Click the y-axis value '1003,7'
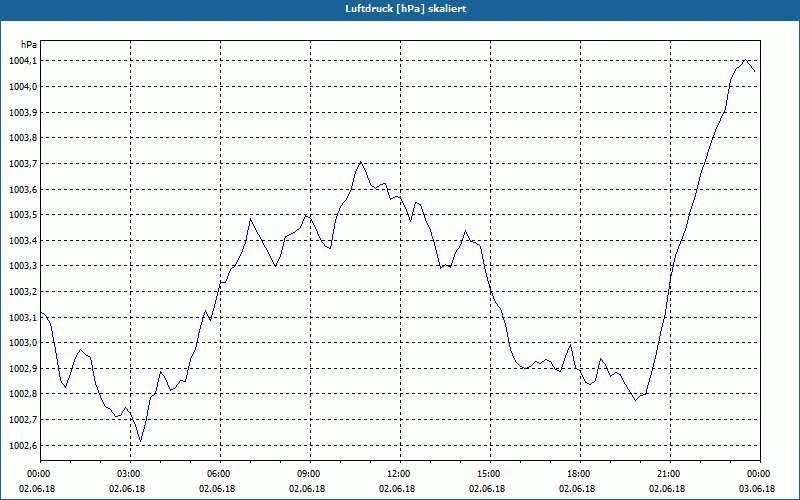The width and height of the screenshot is (800, 500). 23,164
